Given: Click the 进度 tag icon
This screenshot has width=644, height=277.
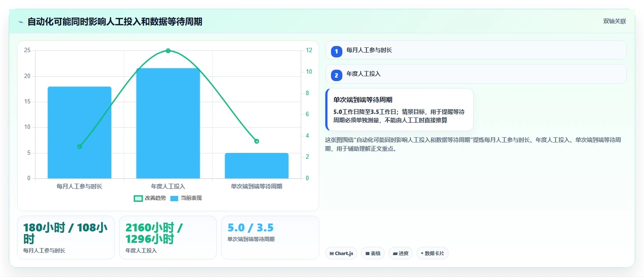Looking at the screenshot, I should pos(395,254).
